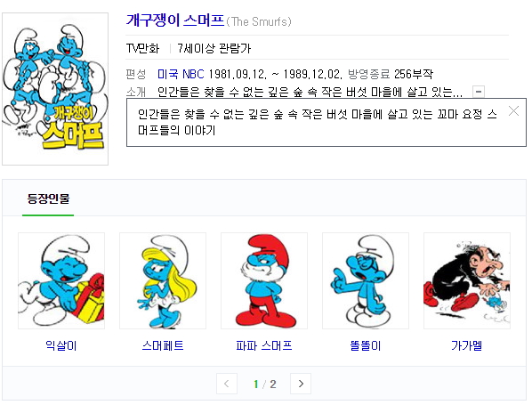Image resolution: width=532 pixels, height=405 pixels.
Task: Click the 익살이 character image
Action: (x=61, y=280)
